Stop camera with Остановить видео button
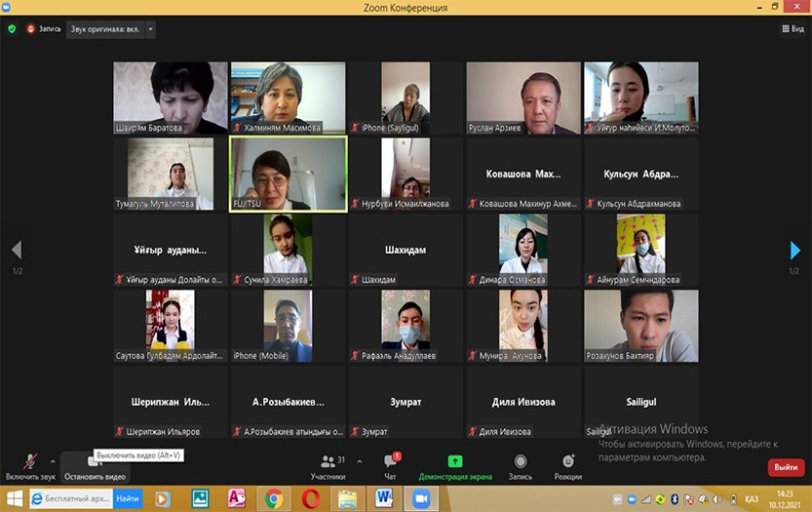The image size is (812, 512). point(95,466)
